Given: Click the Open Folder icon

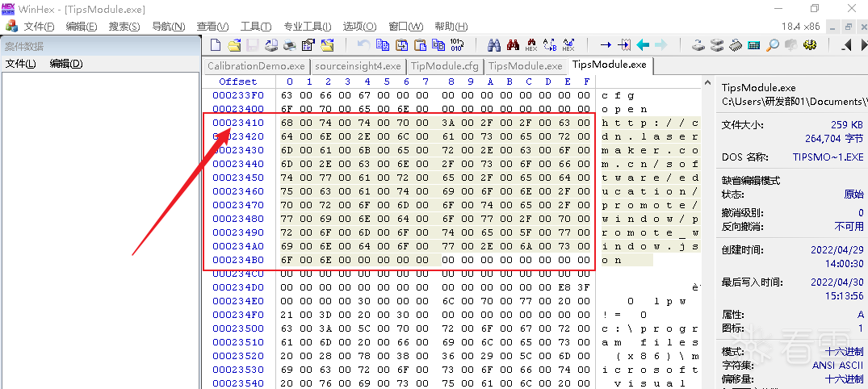Looking at the screenshot, I should (327, 45).
